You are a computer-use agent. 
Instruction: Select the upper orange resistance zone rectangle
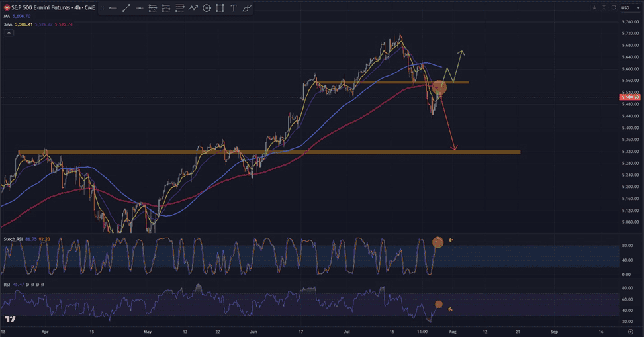(392, 83)
